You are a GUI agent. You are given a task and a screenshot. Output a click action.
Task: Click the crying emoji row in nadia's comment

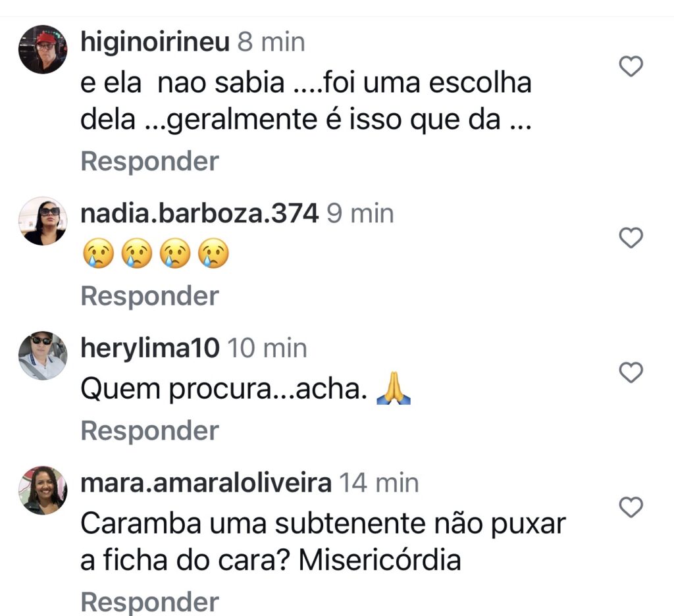pyautogui.click(x=155, y=255)
